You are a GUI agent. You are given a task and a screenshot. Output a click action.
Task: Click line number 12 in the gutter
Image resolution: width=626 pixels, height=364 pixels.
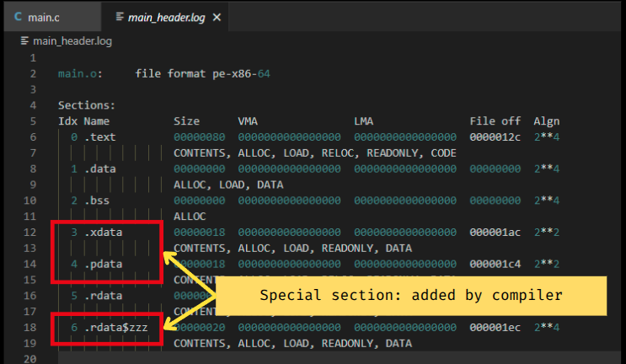point(32,233)
